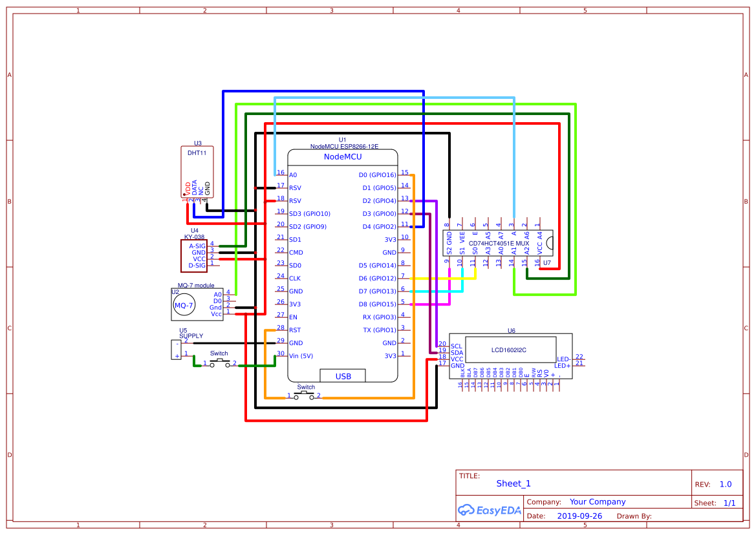Image resolution: width=756 pixels, height=535 pixels.
Task: Select the KY-038 sound sensor component
Action: tap(193, 255)
